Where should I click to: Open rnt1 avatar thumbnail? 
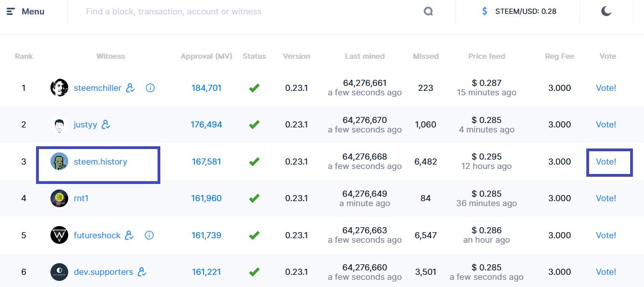point(59,198)
